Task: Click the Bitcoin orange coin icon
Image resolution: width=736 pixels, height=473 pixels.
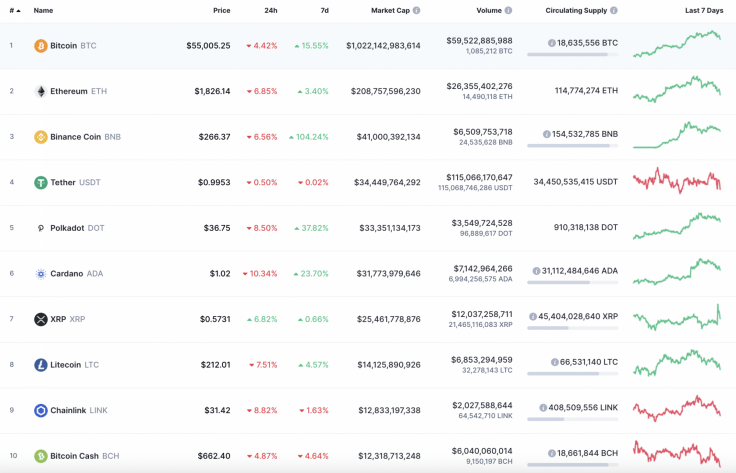Action: [x=41, y=46]
